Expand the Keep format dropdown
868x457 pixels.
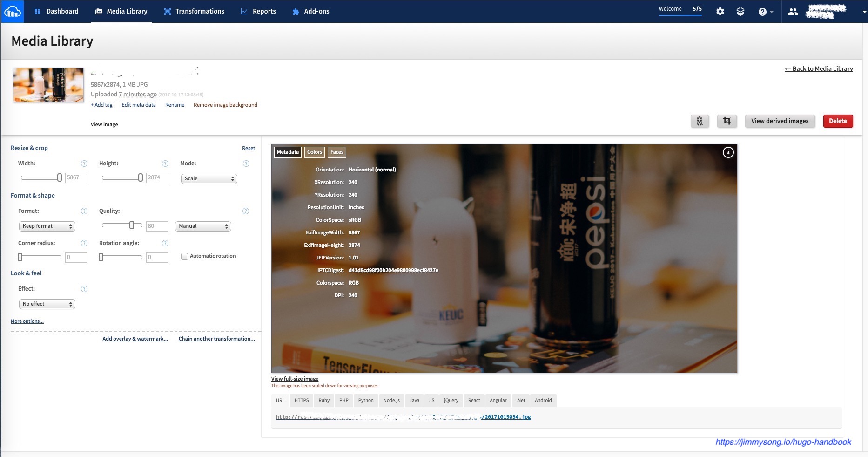point(47,226)
